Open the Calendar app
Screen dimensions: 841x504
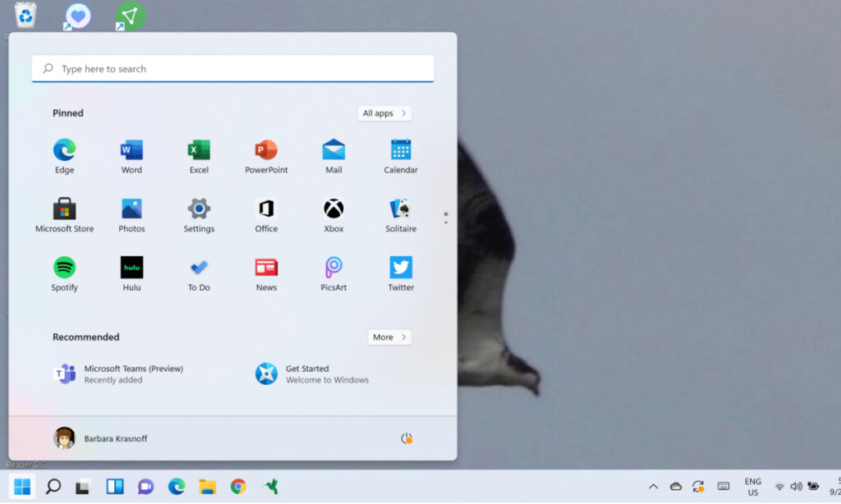[x=401, y=156]
